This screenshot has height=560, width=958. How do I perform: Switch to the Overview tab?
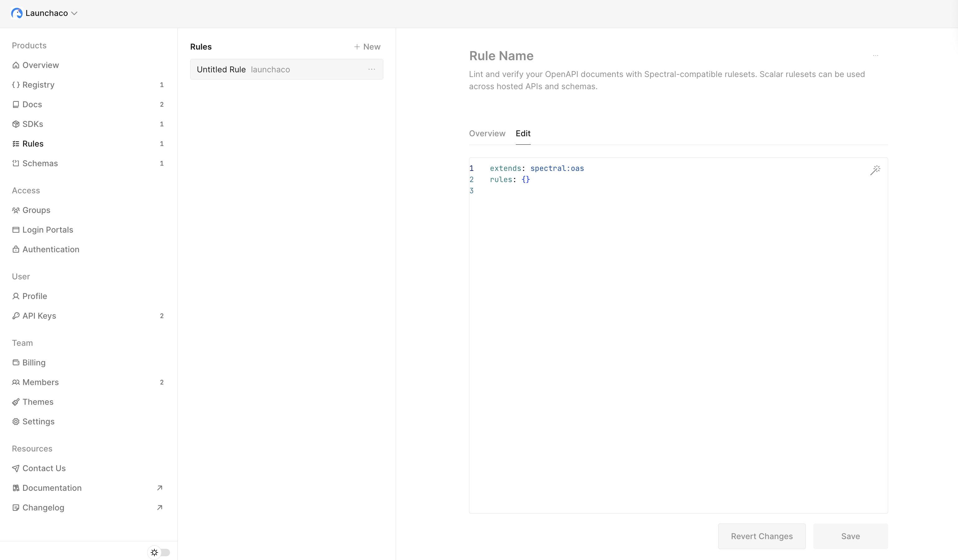point(487,133)
